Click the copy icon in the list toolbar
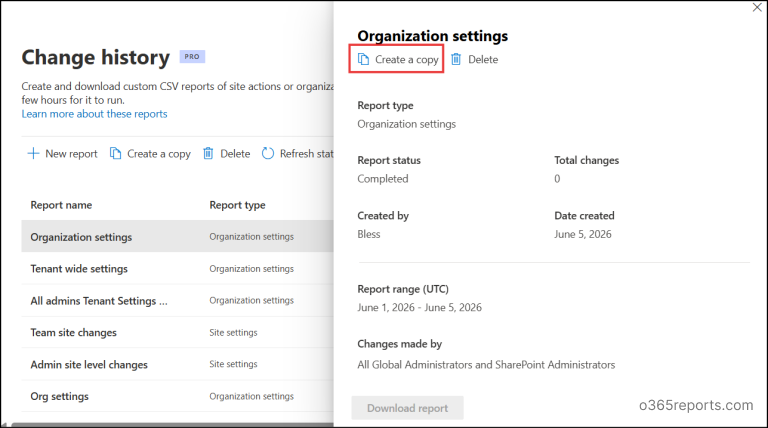The image size is (768, 428). pyautogui.click(x=116, y=154)
